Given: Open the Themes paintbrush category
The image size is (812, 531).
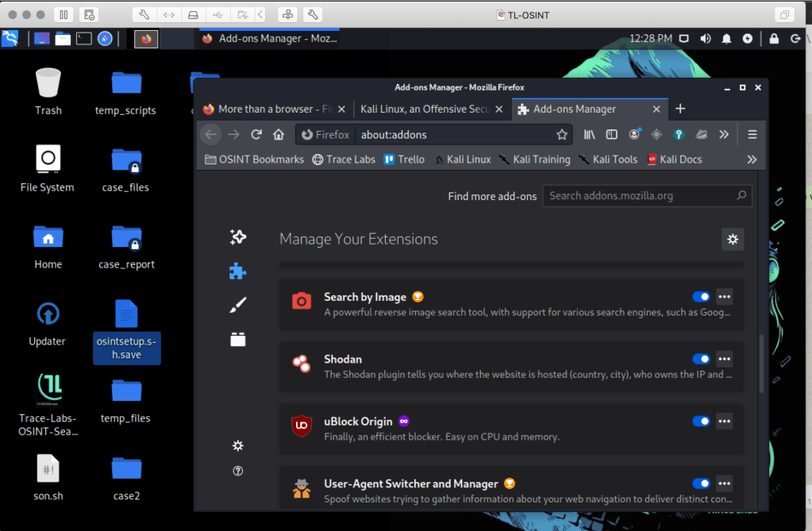Looking at the screenshot, I should click(x=237, y=305).
